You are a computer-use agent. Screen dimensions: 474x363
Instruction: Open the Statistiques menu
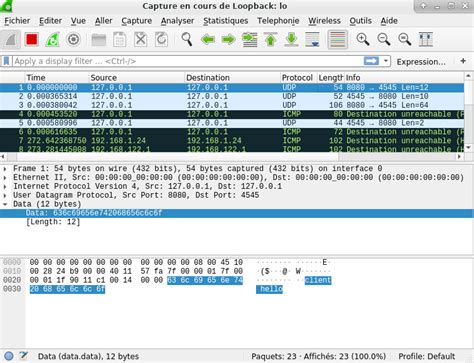226,21
